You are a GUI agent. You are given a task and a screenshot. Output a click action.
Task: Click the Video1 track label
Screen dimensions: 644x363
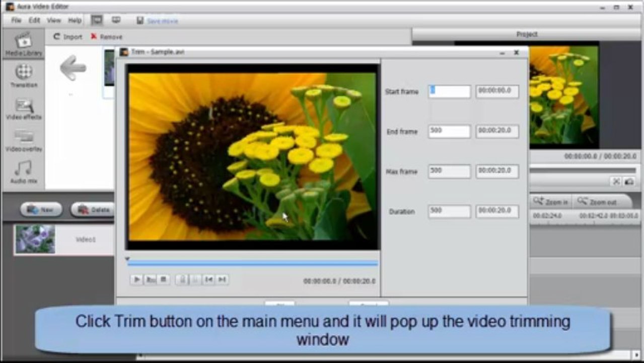tap(86, 239)
